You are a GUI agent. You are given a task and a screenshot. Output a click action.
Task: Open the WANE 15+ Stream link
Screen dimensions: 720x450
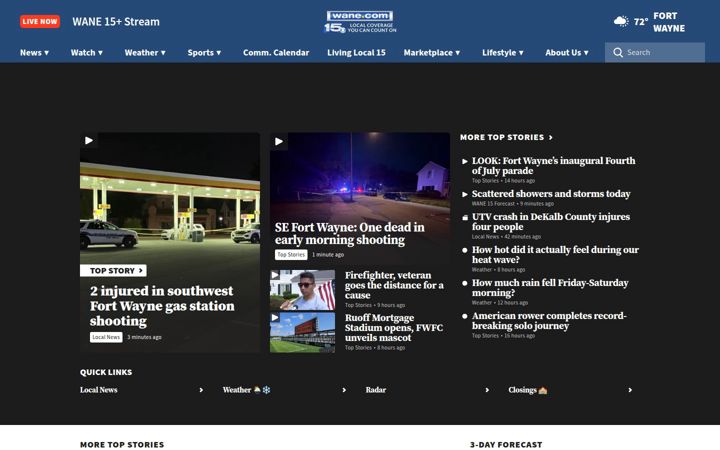click(116, 22)
